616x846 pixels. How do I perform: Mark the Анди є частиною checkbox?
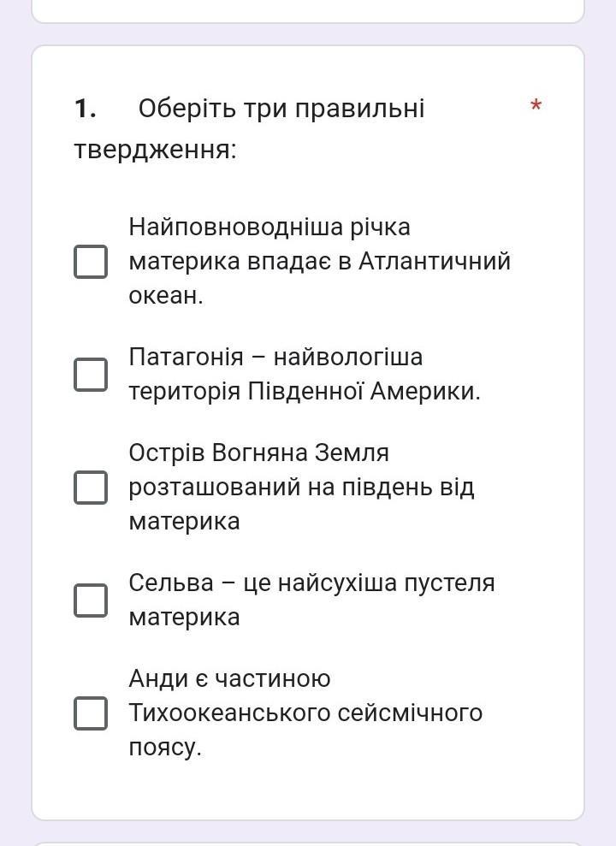coord(91,713)
